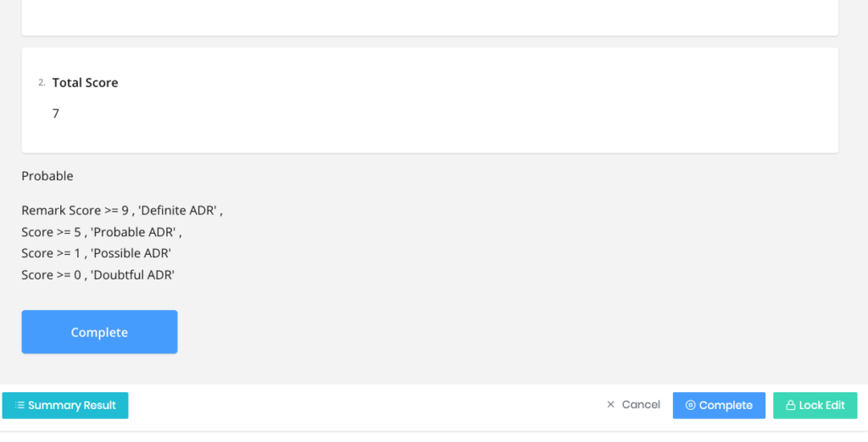
Task: Open the Summary Result view
Action: point(65,406)
